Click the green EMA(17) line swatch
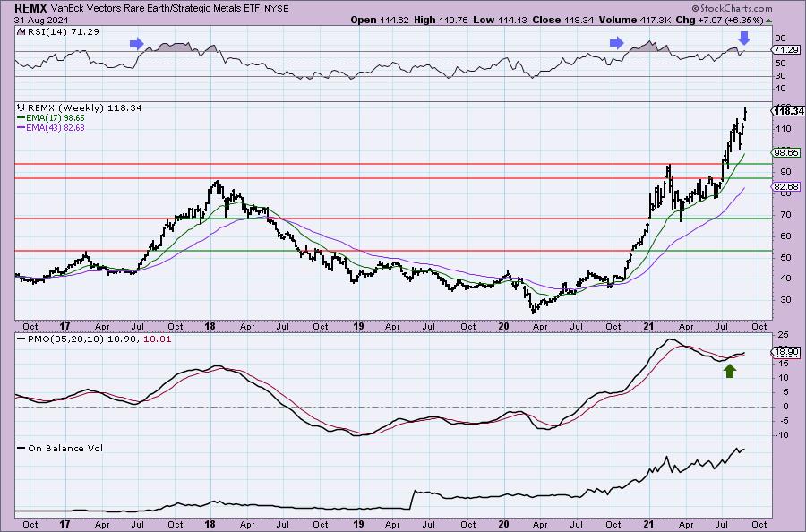The height and width of the screenshot is (532, 806). click(21, 117)
